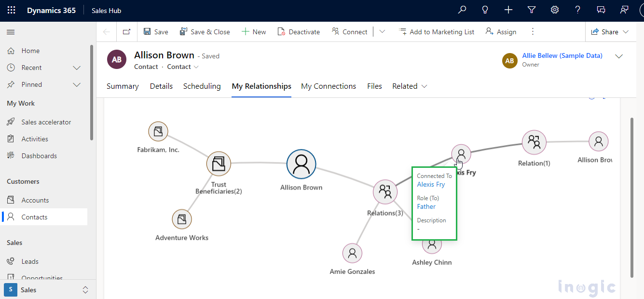The width and height of the screenshot is (644, 299).
Task: Click Save & Close
Action: point(205,32)
